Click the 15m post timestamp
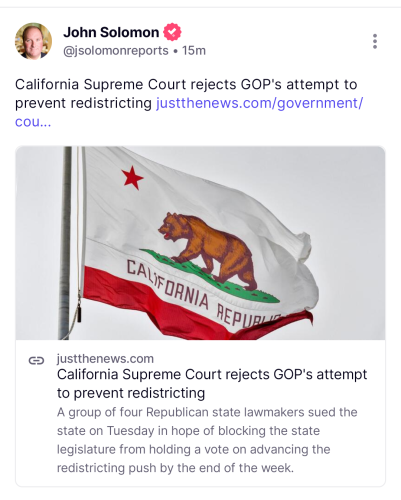 tap(194, 51)
